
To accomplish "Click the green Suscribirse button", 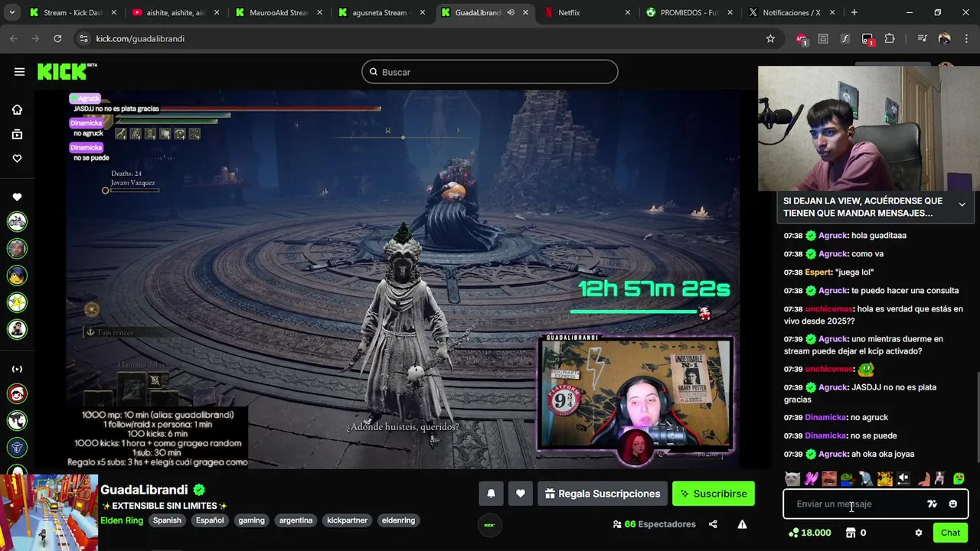I will [714, 494].
